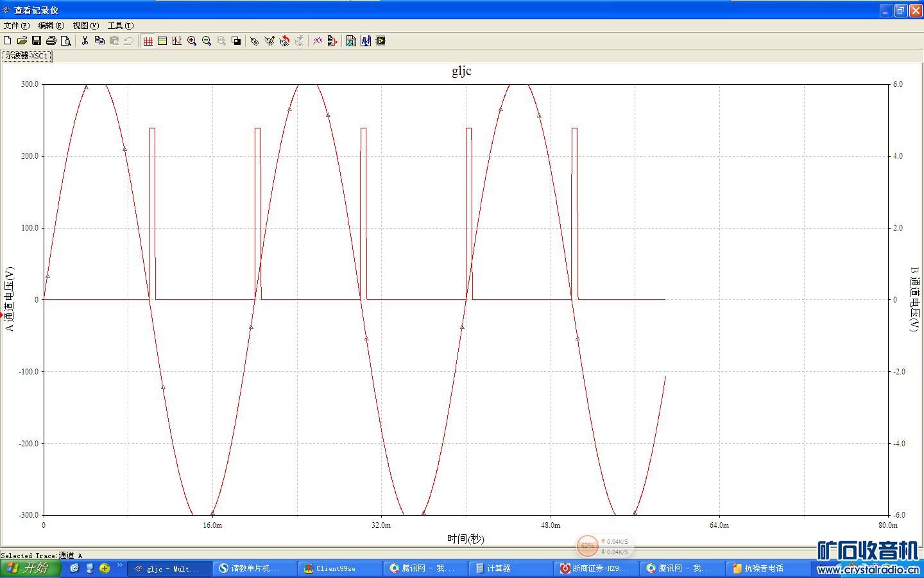The width and height of the screenshot is (924, 578).
Task: Switch to 浙商证券 taskbar window
Action: [597, 568]
